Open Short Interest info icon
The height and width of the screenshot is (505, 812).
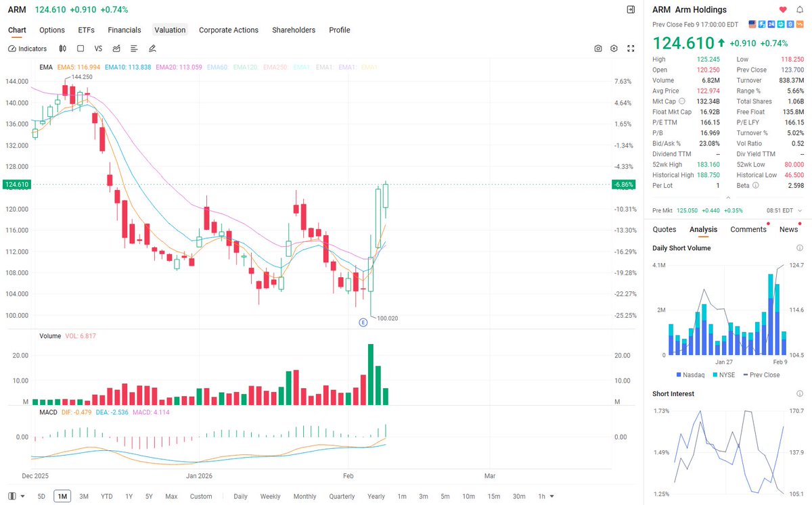pyautogui.click(x=800, y=393)
